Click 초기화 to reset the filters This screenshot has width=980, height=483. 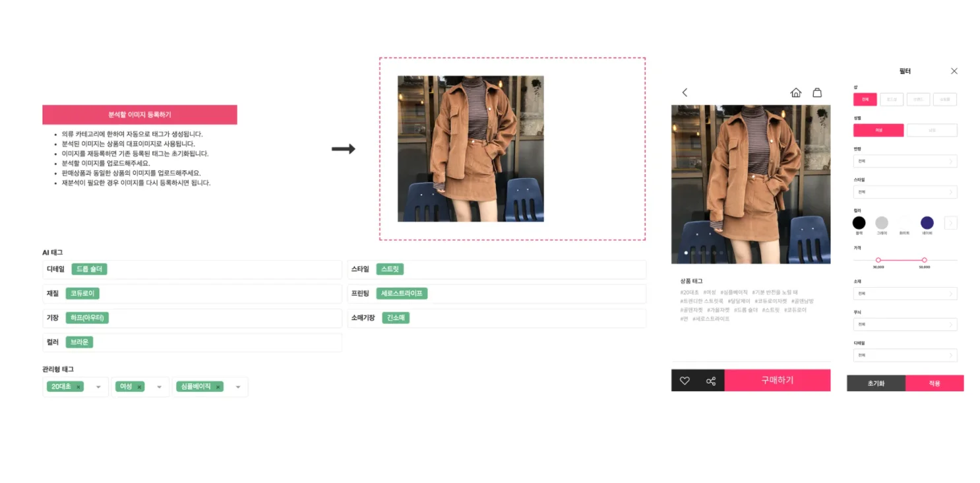click(876, 383)
